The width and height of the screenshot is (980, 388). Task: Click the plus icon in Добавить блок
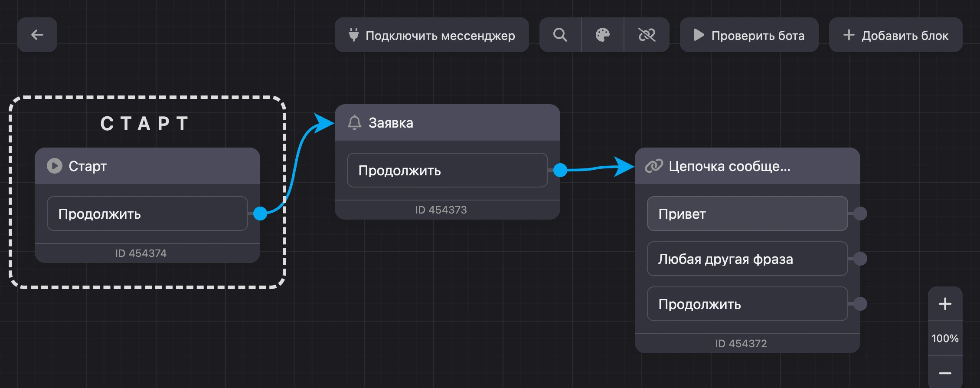coord(849,35)
